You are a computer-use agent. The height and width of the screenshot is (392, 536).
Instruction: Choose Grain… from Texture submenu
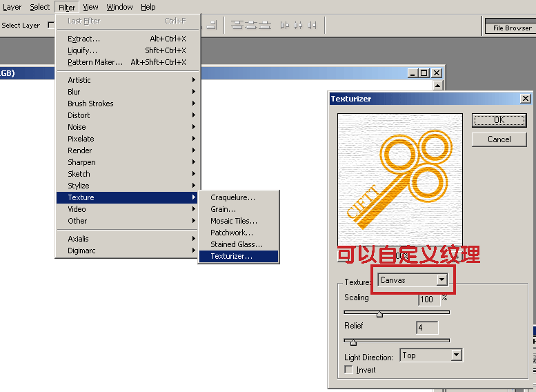tap(239, 209)
